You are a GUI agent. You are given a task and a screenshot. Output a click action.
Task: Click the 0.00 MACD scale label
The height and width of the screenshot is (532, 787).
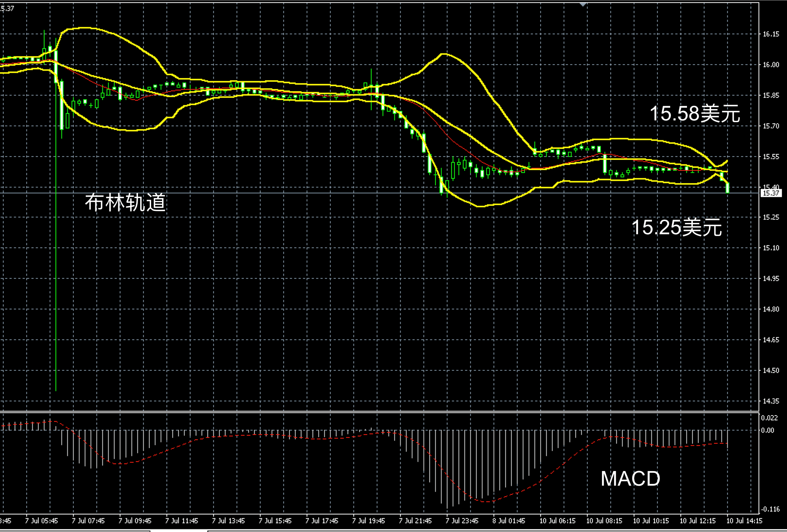point(767,430)
